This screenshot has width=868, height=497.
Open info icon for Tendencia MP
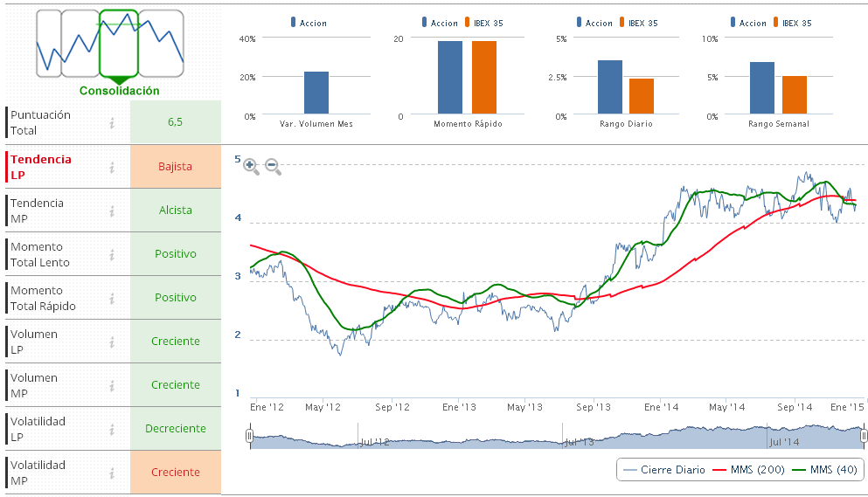[112, 211]
